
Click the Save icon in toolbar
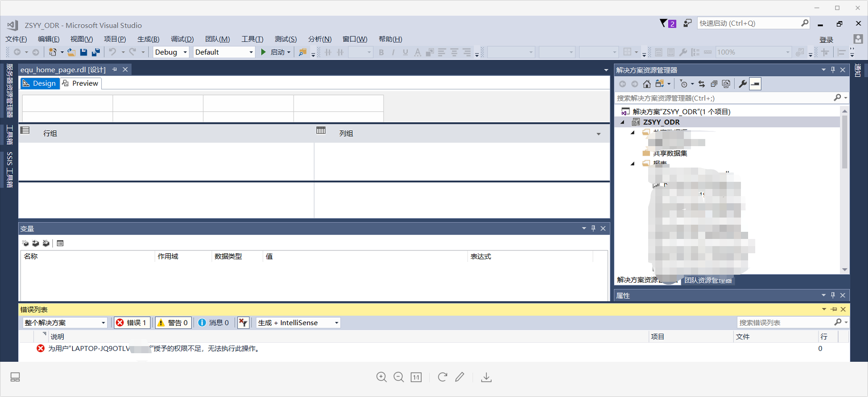(84, 52)
